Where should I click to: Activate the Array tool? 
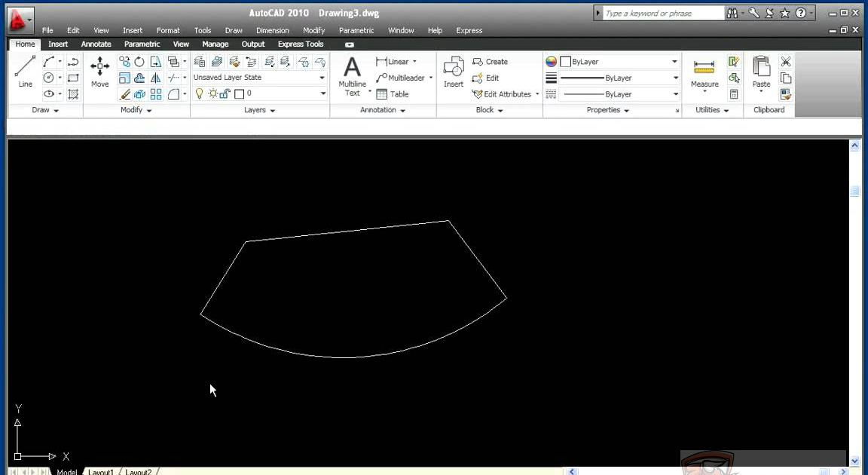point(156,94)
